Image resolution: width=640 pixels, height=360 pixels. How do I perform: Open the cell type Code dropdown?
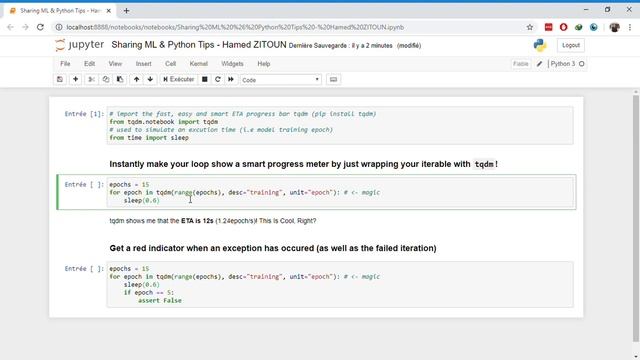point(281,80)
